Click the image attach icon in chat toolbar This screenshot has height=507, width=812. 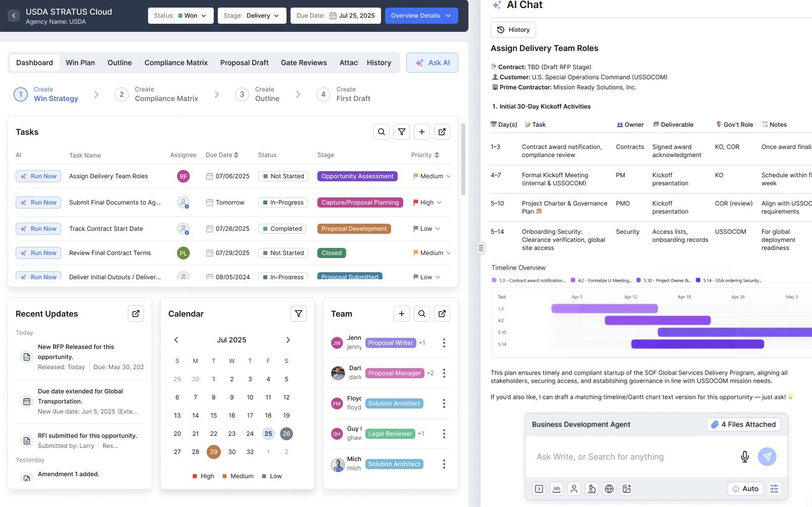click(627, 489)
